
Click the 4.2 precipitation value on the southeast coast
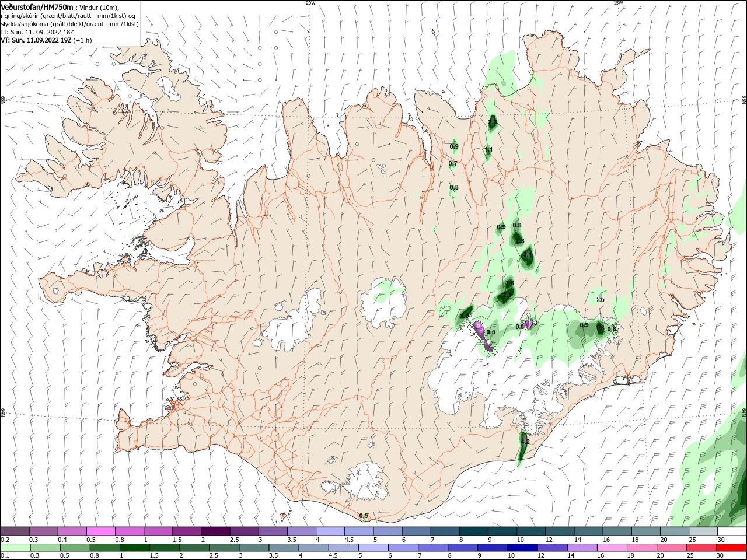pos(525,442)
